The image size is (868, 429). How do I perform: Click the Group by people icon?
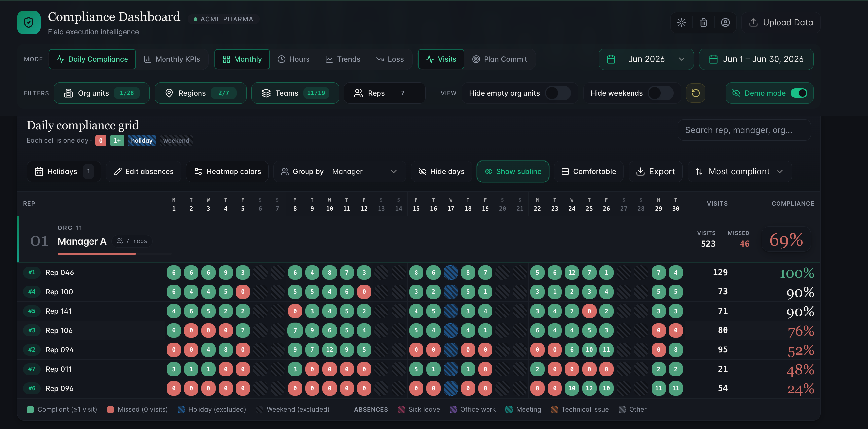(x=285, y=171)
